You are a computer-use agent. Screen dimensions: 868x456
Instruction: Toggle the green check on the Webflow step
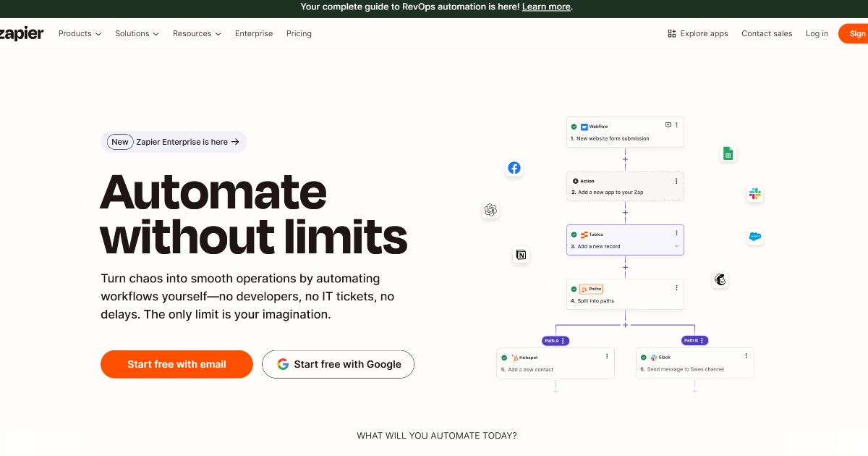tap(575, 126)
